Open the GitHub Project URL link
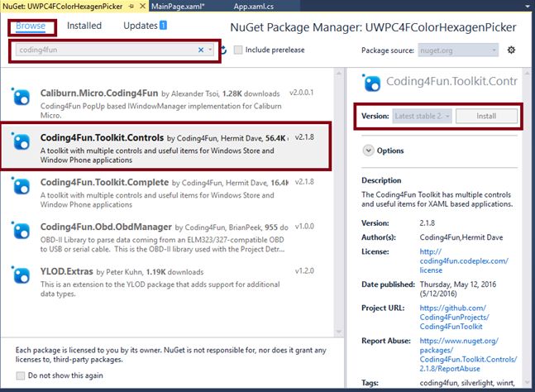 (x=454, y=318)
